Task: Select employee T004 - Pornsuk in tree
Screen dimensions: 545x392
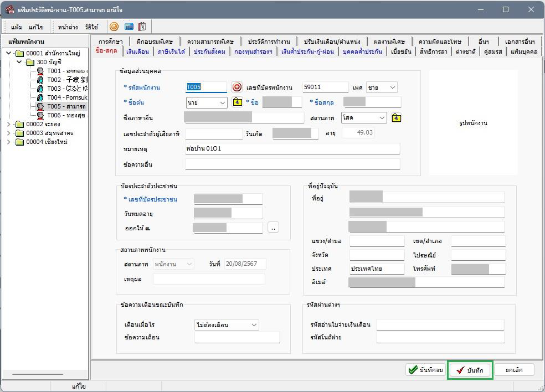Action: click(x=66, y=97)
